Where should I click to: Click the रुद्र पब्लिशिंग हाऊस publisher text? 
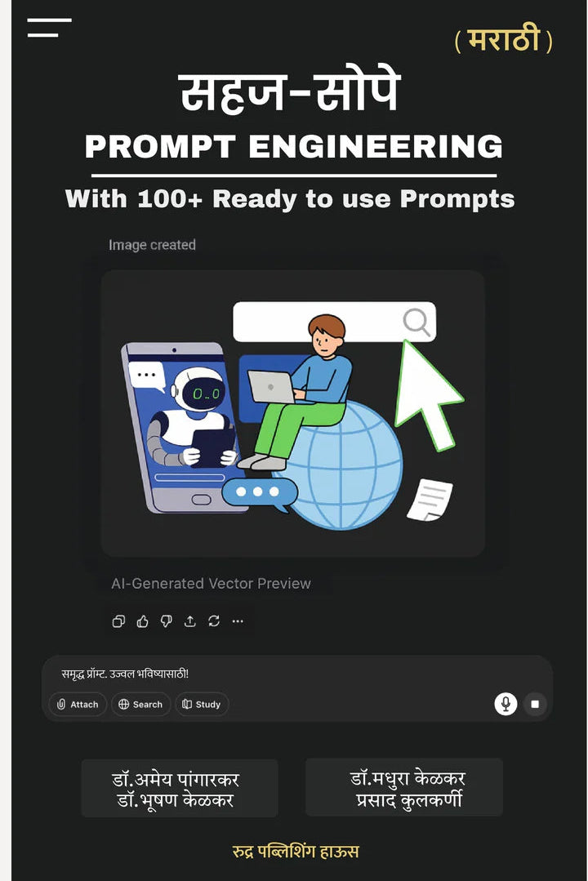pyautogui.click(x=295, y=852)
